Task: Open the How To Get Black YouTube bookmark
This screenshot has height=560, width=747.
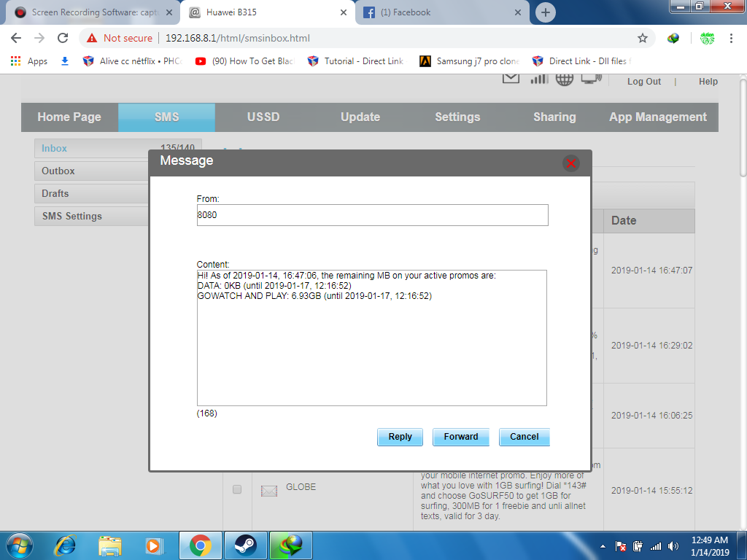Action: pyautogui.click(x=245, y=61)
